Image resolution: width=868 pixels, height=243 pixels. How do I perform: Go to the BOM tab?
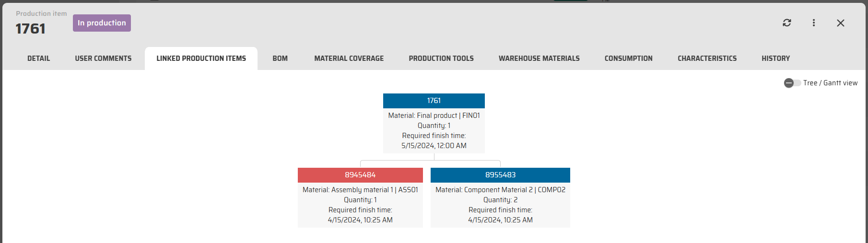(280, 58)
